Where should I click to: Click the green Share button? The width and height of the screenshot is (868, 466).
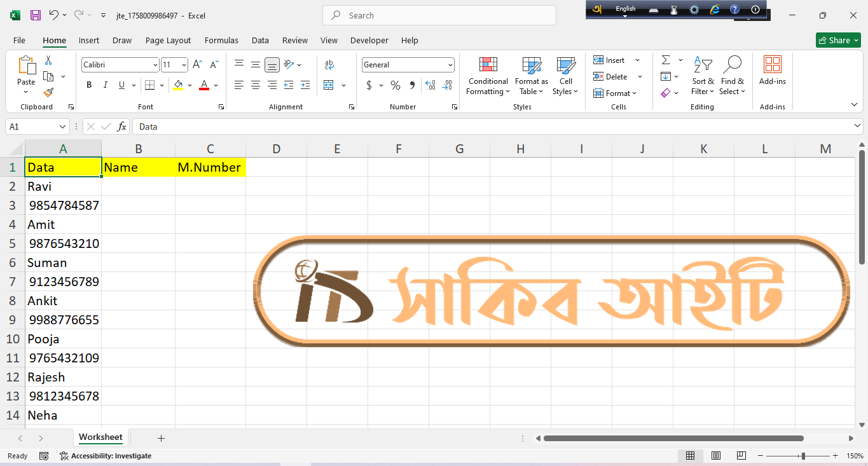(838, 40)
